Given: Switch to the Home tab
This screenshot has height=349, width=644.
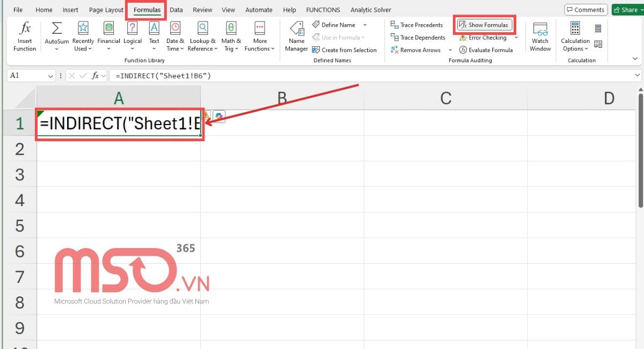Looking at the screenshot, I should [44, 10].
